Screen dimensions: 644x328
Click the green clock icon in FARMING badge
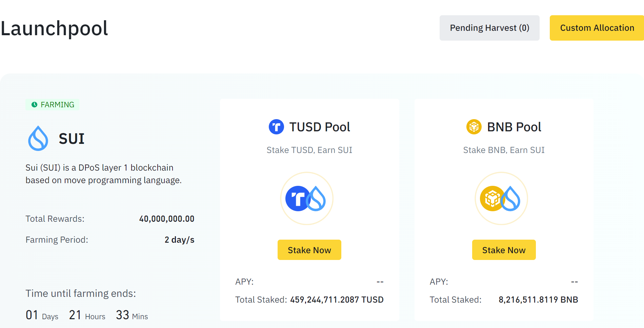(x=34, y=105)
